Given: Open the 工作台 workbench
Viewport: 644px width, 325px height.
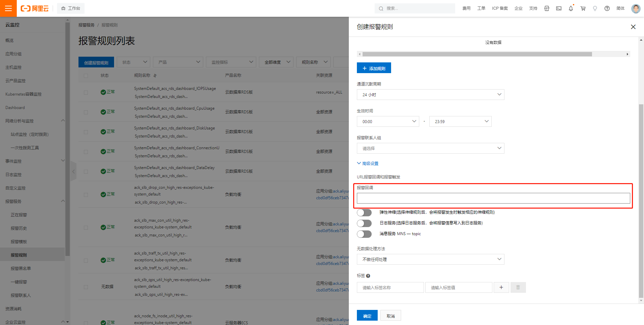Looking at the screenshot, I should (71, 8).
